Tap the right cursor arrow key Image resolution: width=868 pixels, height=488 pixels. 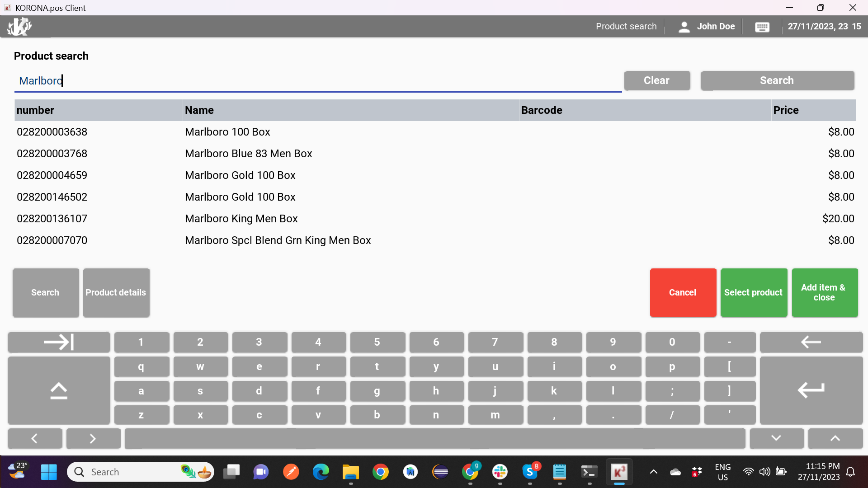(93, 438)
